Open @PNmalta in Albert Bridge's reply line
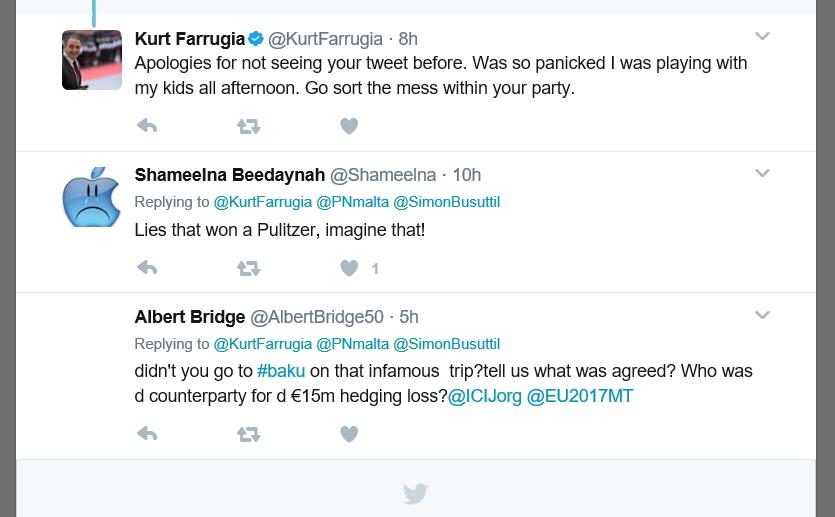The image size is (835, 517). [x=353, y=344]
